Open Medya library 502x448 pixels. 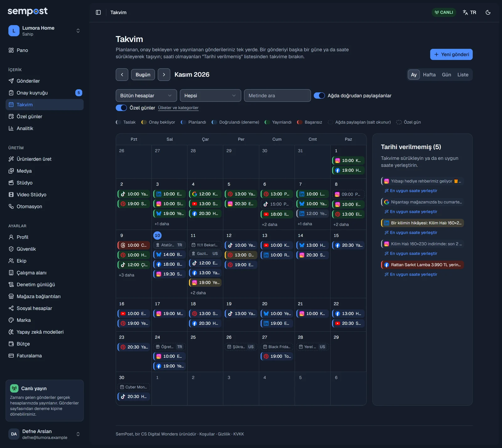pos(45,171)
